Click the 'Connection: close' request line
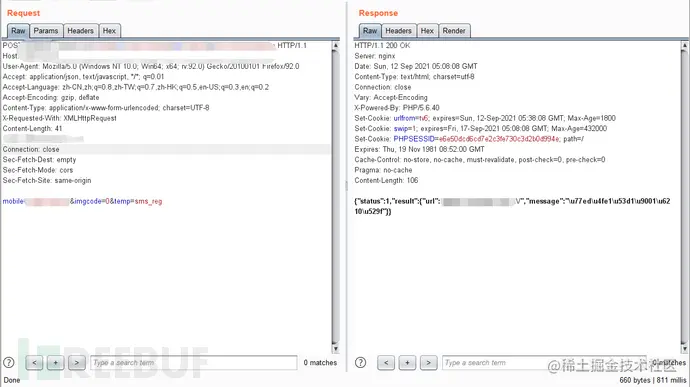The image size is (690, 387). pos(31,149)
